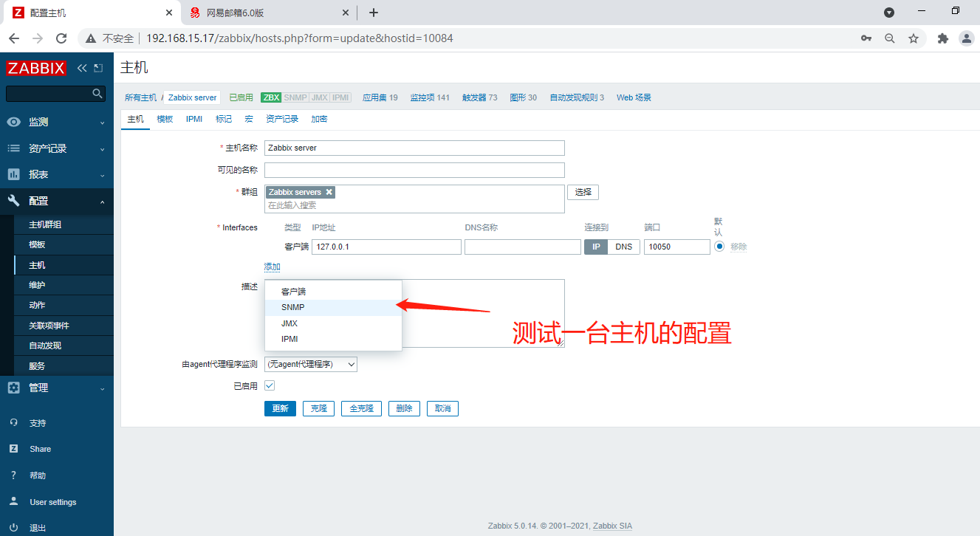Remove Zabbix servers group tag

tap(329, 192)
